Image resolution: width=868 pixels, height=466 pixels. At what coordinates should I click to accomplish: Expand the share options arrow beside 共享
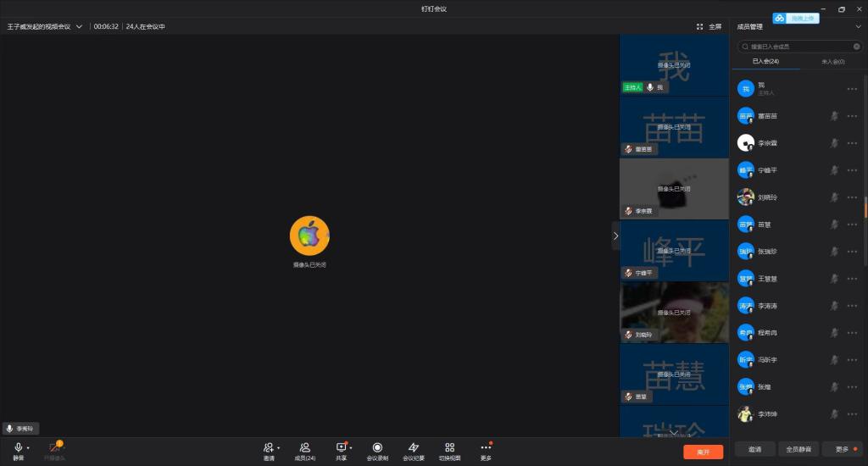351,447
